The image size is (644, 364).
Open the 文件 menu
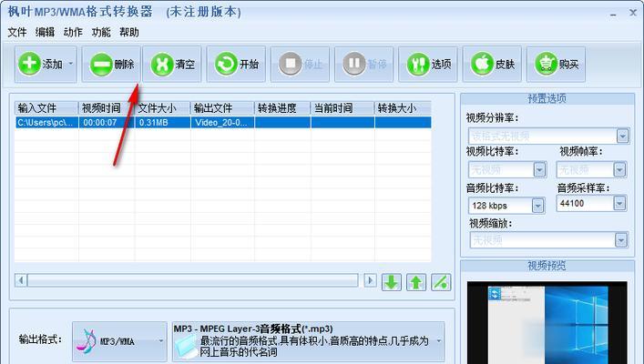[17, 32]
